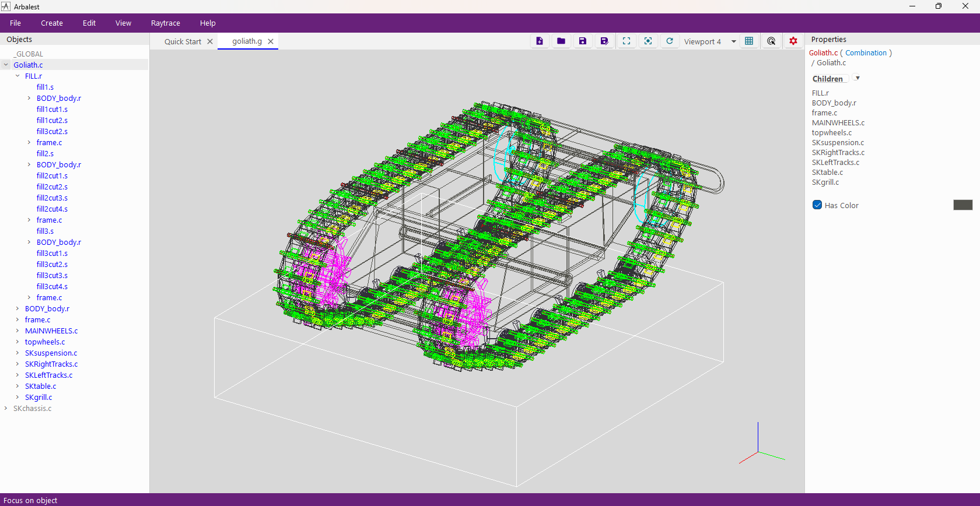Select fill3cut4.s in the Objects tree
The width and height of the screenshot is (980, 506).
pos(52,286)
